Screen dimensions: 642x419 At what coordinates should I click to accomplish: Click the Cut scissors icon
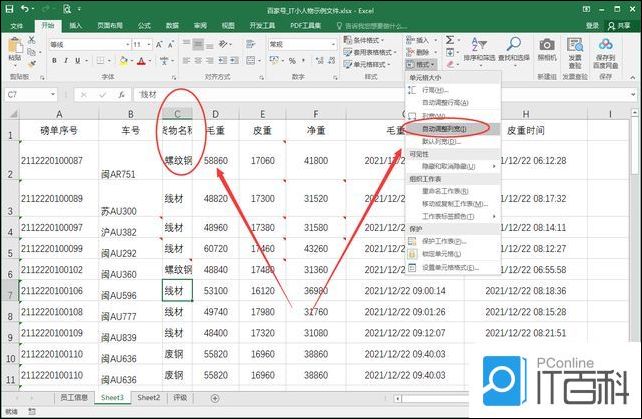[32, 40]
